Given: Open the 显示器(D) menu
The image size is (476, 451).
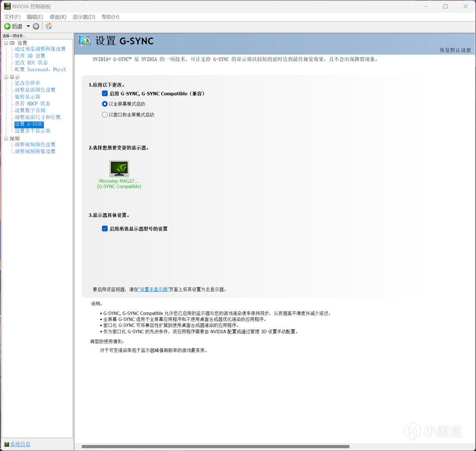Looking at the screenshot, I should click(84, 17).
